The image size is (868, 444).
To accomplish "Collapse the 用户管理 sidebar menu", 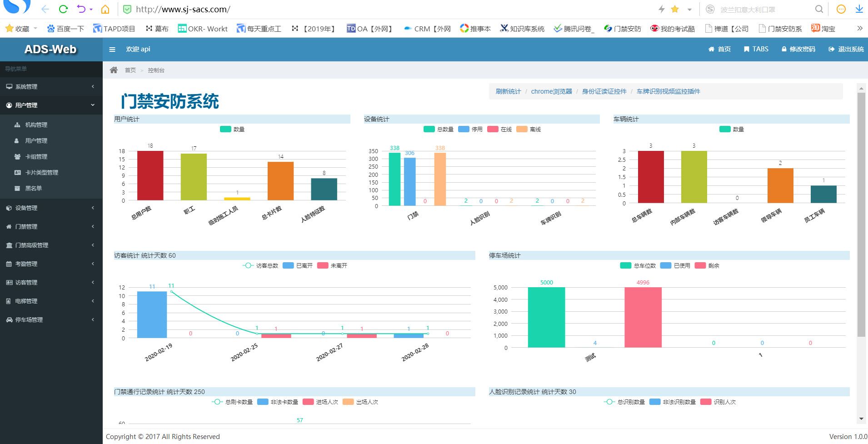I will click(50, 105).
